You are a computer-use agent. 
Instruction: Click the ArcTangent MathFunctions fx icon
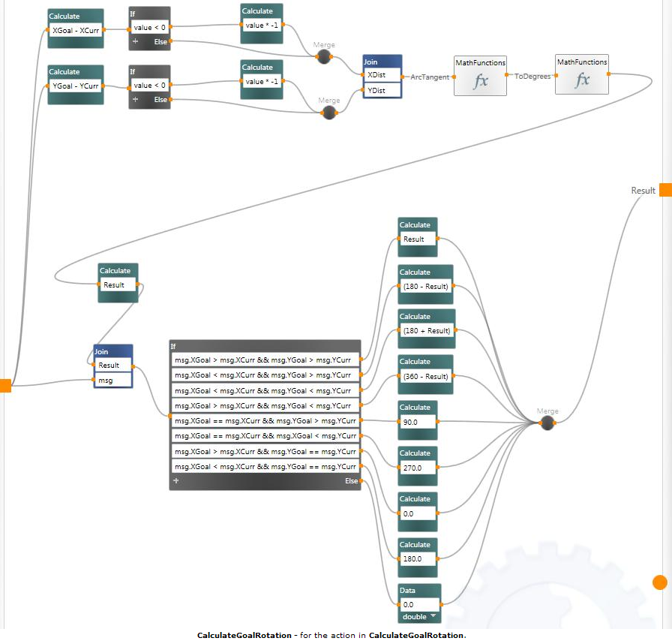click(x=481, y=81)
